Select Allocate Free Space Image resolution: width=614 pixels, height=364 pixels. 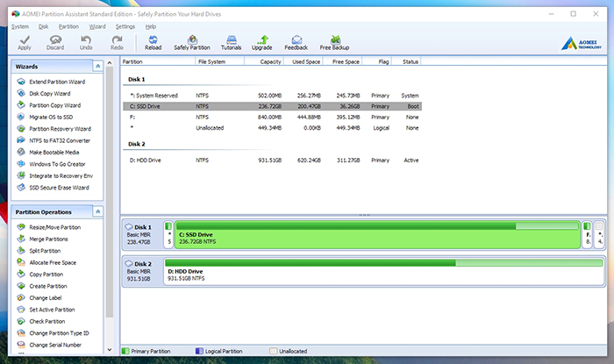[53, 262]
